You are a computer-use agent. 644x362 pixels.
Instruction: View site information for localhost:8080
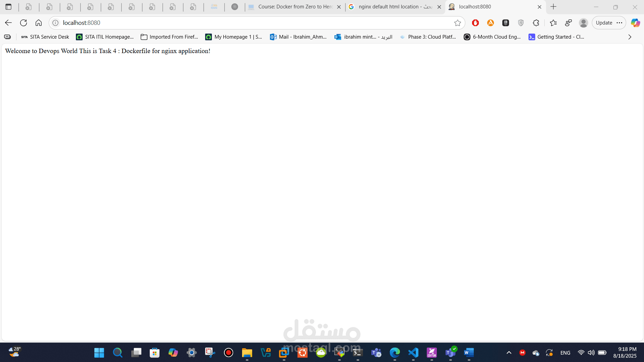[x=55, y=23]
